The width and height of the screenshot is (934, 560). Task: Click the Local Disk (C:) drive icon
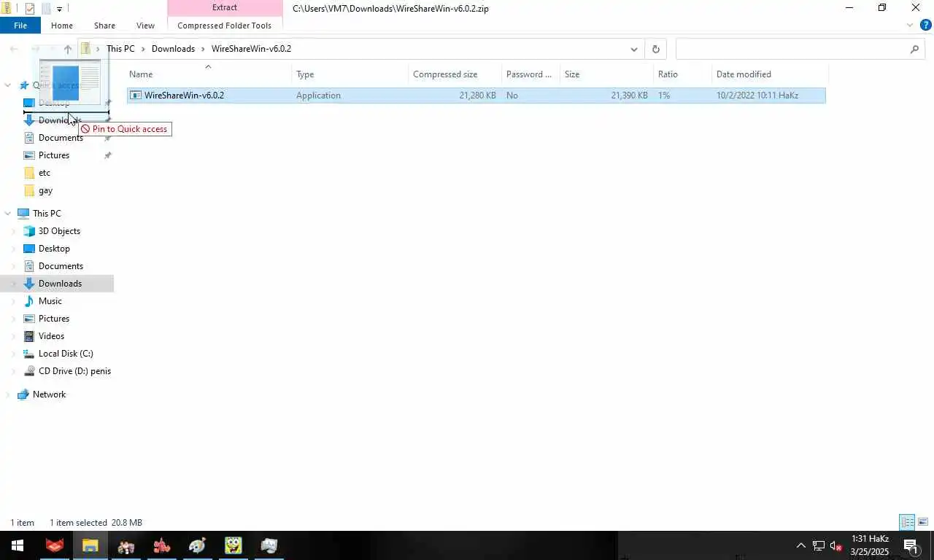29,354
